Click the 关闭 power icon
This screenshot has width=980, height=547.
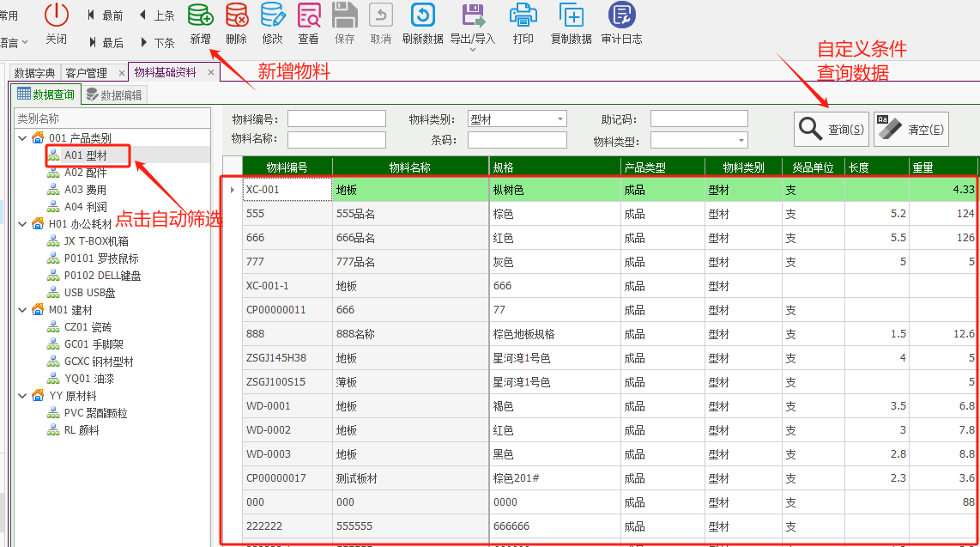point(57,15)
